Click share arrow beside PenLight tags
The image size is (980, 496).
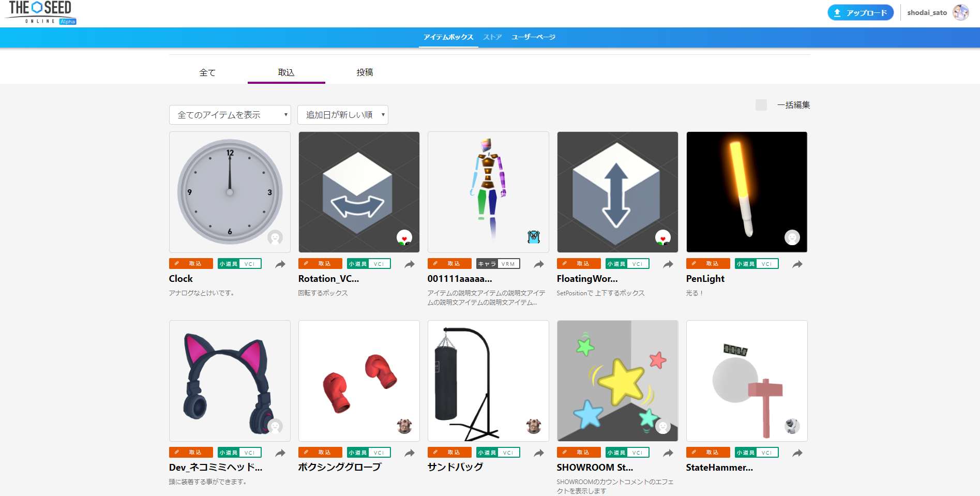click(x=797, y=264)
